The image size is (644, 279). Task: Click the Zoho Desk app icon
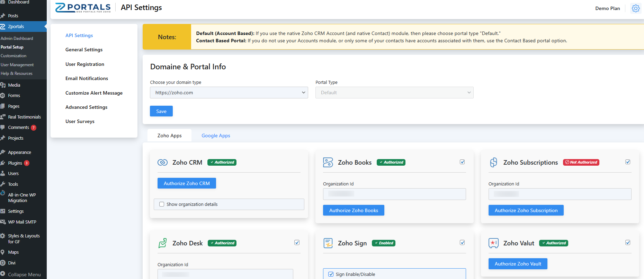[162, 243]
